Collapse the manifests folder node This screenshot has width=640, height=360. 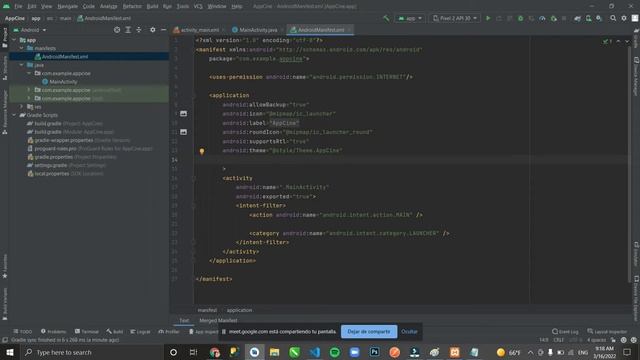(22, 48)
